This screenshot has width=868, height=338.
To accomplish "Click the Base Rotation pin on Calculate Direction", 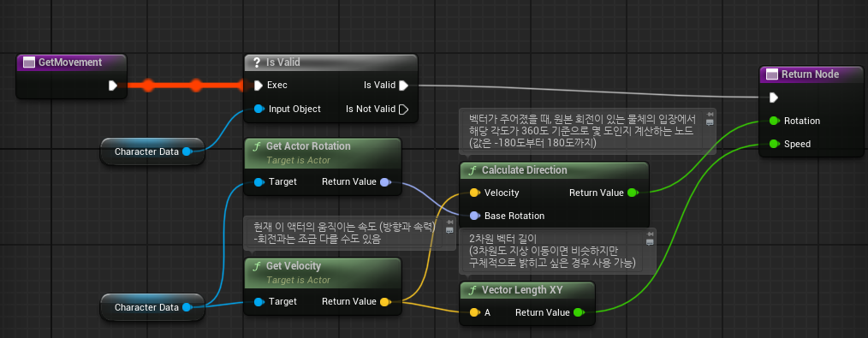I will tap(474, 216).
